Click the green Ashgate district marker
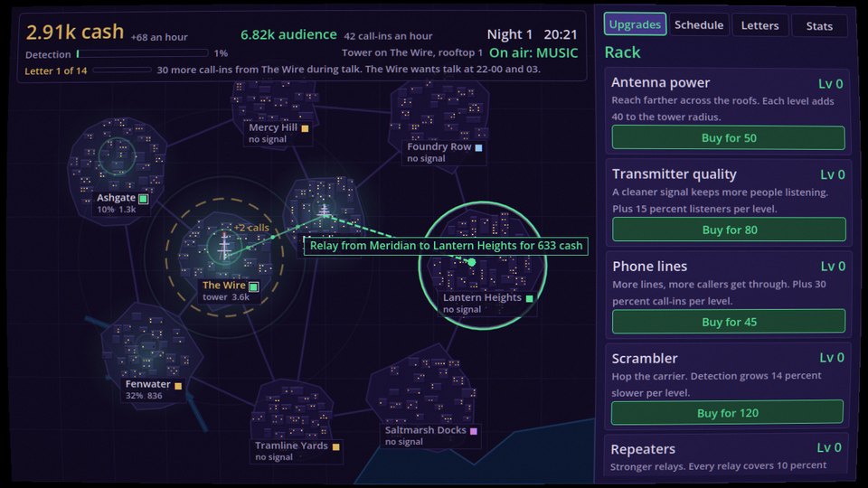The width and height of the screenshot is (868, 488). [x=144, y=199]
